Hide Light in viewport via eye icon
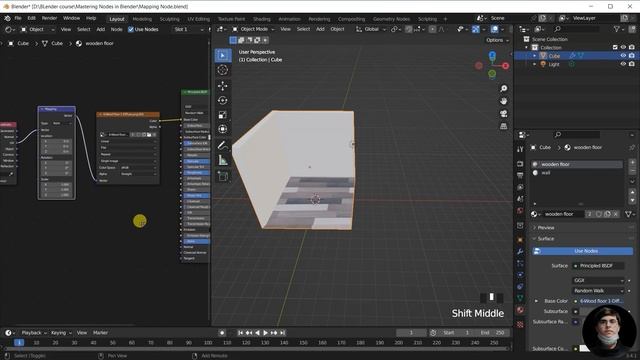The height and width of the screenshot is (360, 640). click(x=623, y=64)
